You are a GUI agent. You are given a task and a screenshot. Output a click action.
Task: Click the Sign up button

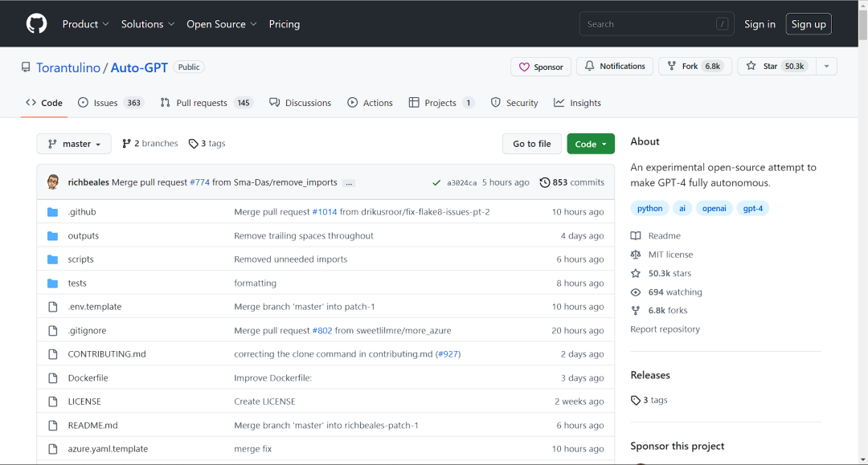tap(809, 24)
